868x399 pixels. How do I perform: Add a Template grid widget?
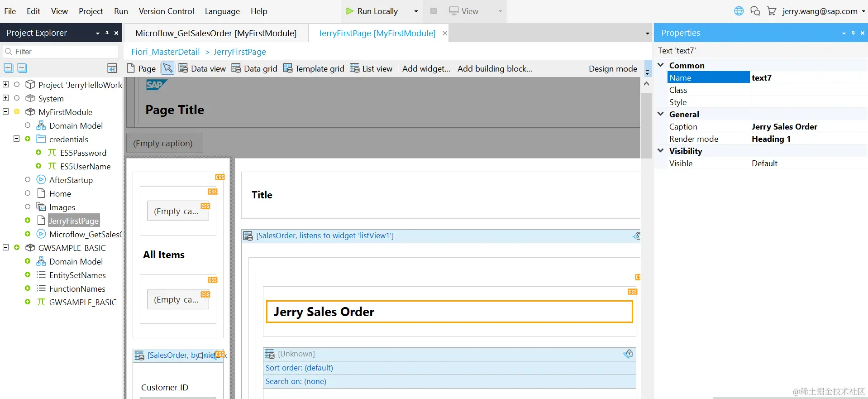coord(314,68)
